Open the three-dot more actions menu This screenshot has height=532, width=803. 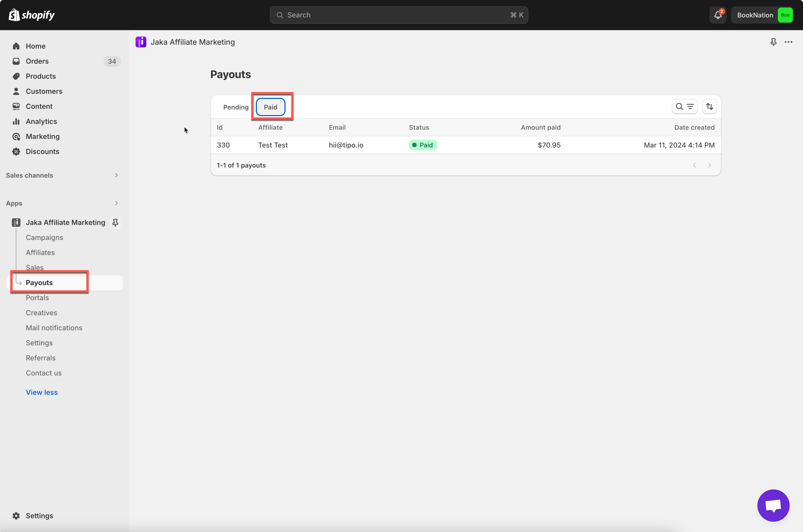(x=788, y=42)
